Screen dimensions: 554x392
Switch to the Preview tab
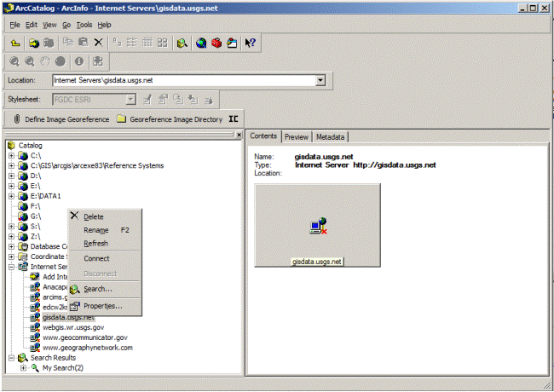[x=297, y=137]
